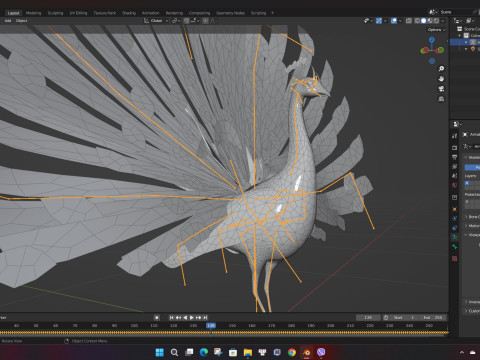Open the overlays settings dropdown arrow
The width and height of the screenshot is (480, 360).
(x=400, y=21)
